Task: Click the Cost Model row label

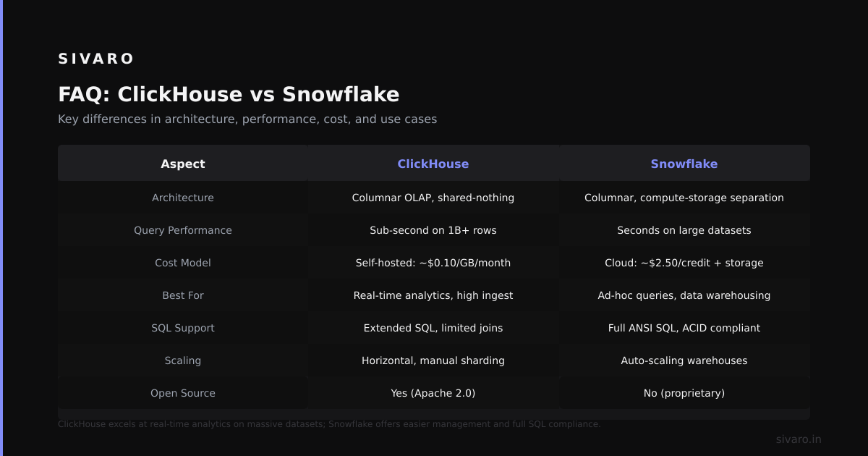Action: pyautogui.click(x=183, y=263)
